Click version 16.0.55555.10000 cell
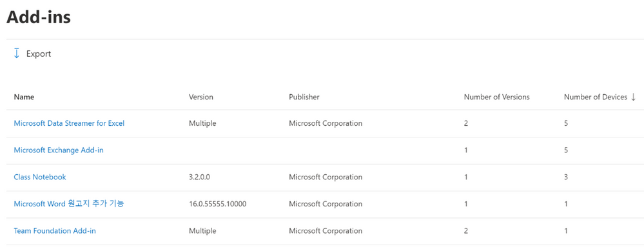The height and width of the screenshot is (251, 644). pos(218,204)
